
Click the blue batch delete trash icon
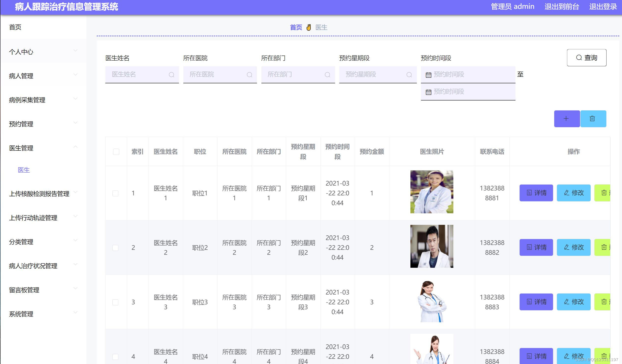pos(593,119)
